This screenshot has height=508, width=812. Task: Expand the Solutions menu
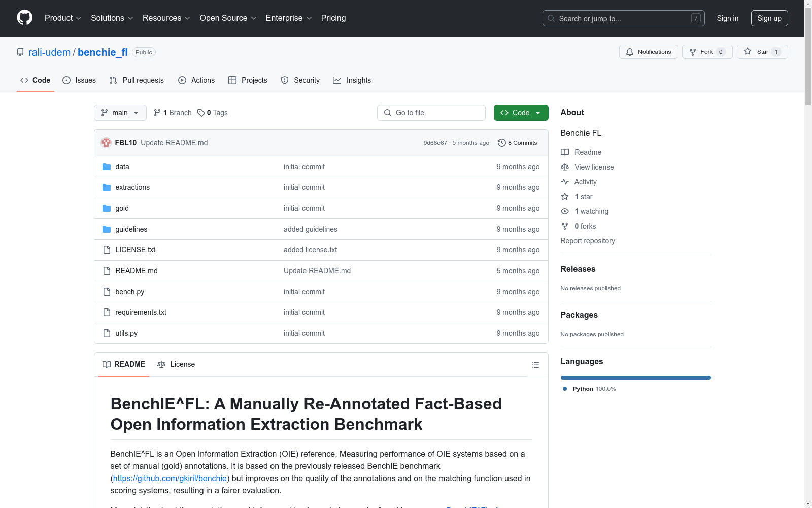point(112,18)
